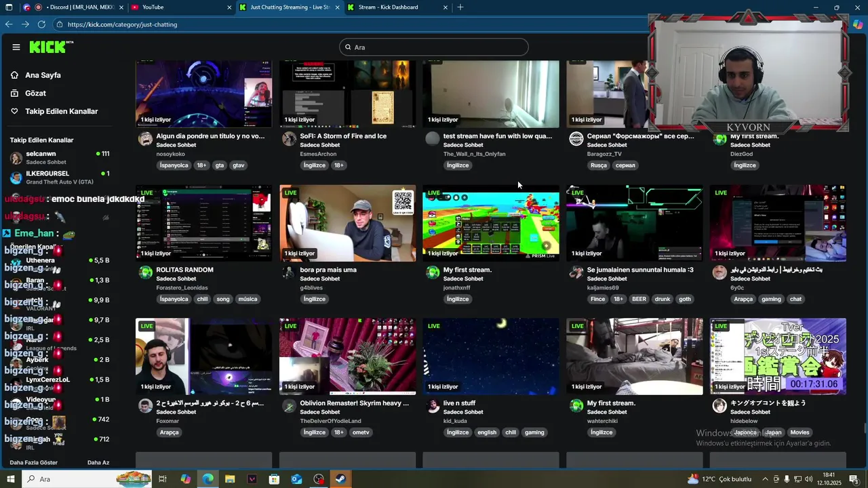Image resolution: width=868 pixels, height=488 pixels.
Task: Open 'SoFI: A Storm of Fire and Ice' title
Action: coord(343,136)
